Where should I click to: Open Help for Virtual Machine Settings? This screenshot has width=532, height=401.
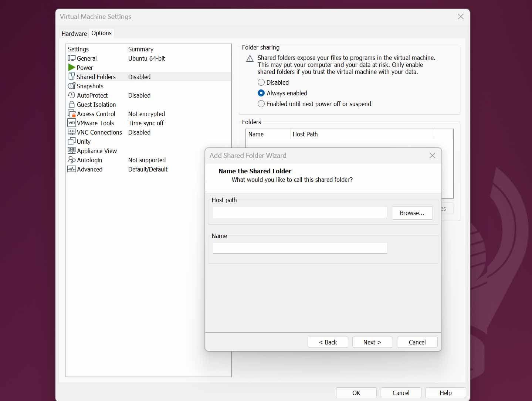pyautogui.click(x=445, y=393)
